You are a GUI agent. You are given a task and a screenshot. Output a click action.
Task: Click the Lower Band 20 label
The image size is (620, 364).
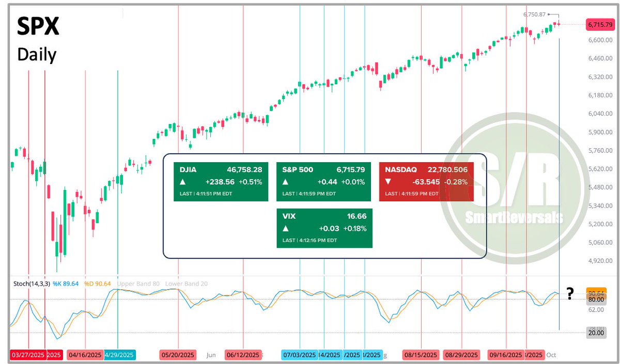point(187,283)
